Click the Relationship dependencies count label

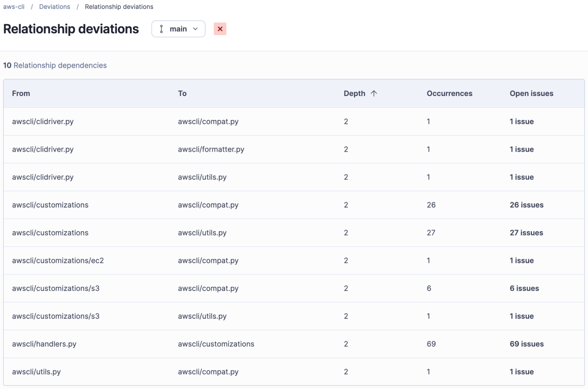click(x=55, y=65)
